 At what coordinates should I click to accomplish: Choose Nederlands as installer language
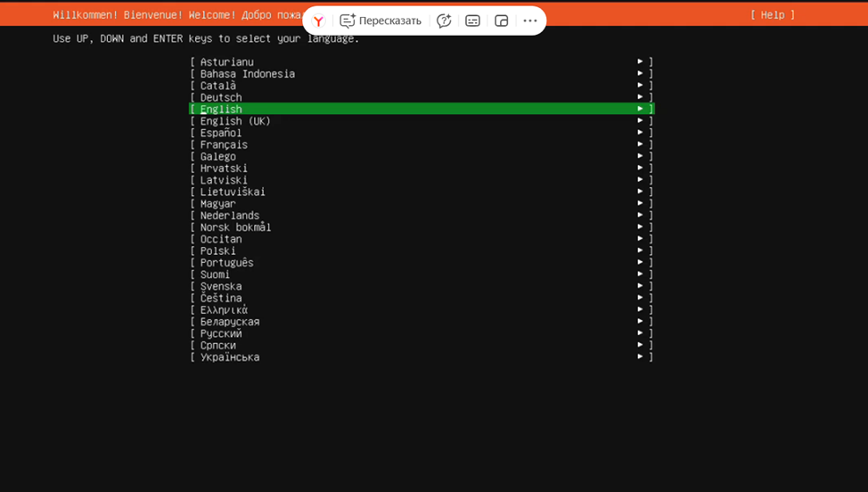(x=422, y=216)
